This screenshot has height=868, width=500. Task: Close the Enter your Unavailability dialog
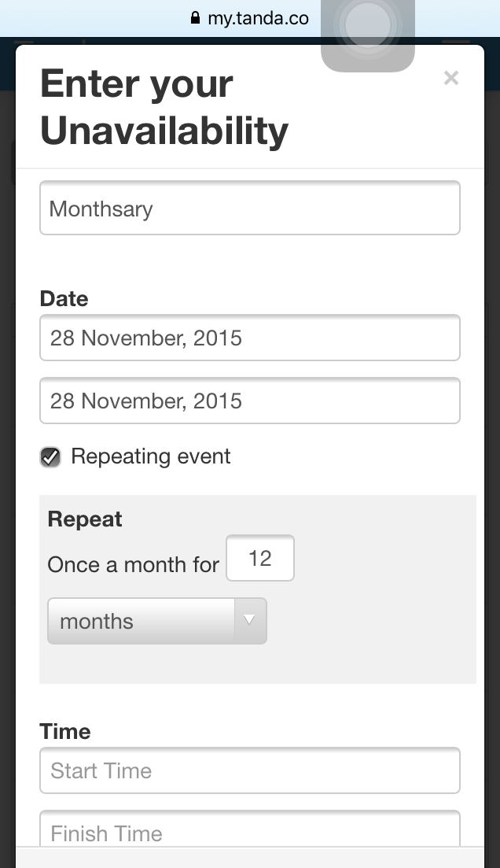(451, 78)
